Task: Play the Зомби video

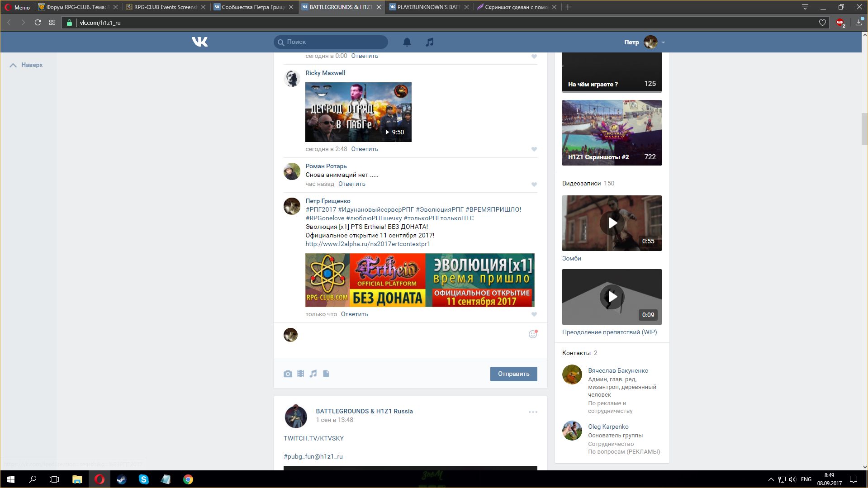Action: pyautogui.click(x=612, y=223)
